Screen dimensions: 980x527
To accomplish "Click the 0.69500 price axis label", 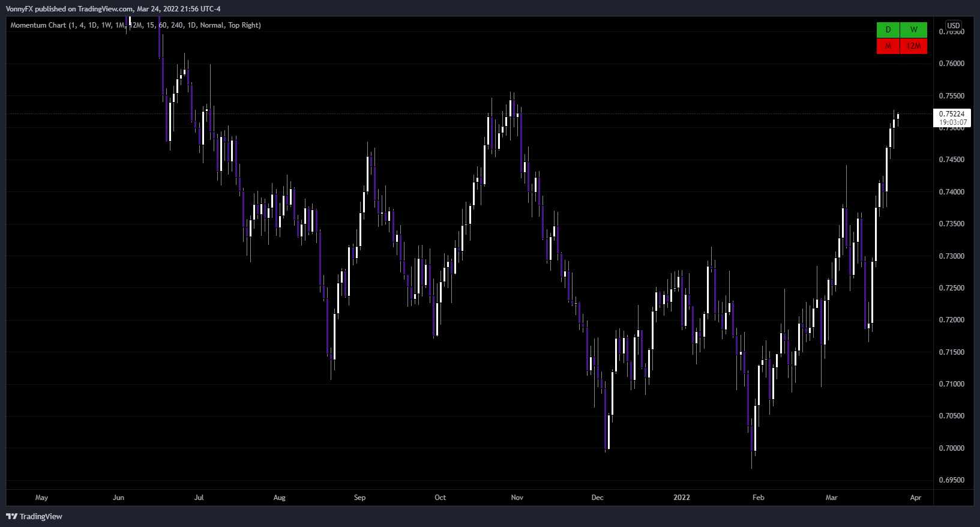I will [x=952, y=480].
